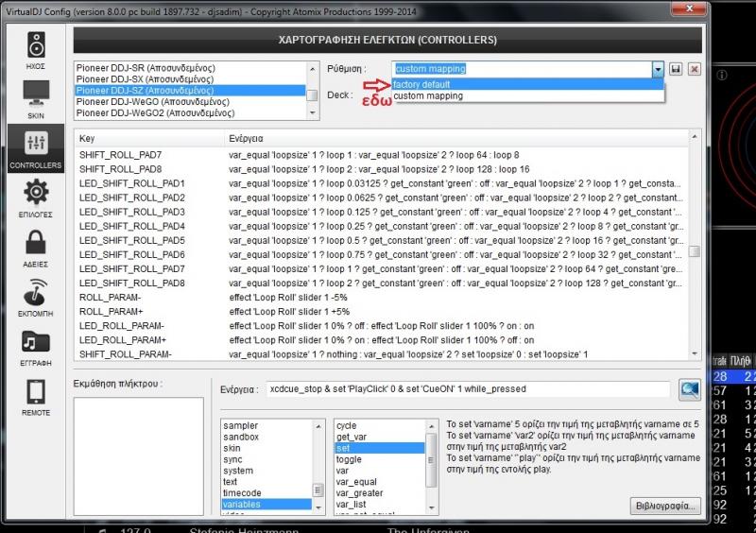The image size is (756, 533).
Task: Select 'sampler' category
Action: click(266, 425)
